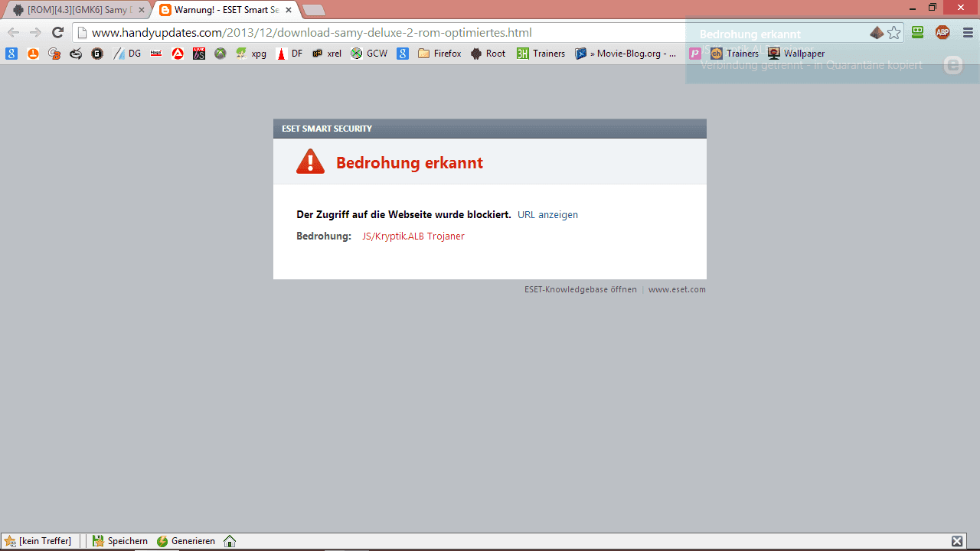980x551 pixels.
Task: Open the green robot extension icon
Action: (x=917, y=32)
